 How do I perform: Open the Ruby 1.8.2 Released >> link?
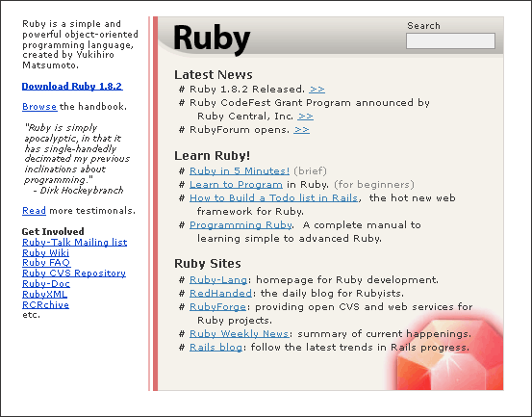point(317,90)
